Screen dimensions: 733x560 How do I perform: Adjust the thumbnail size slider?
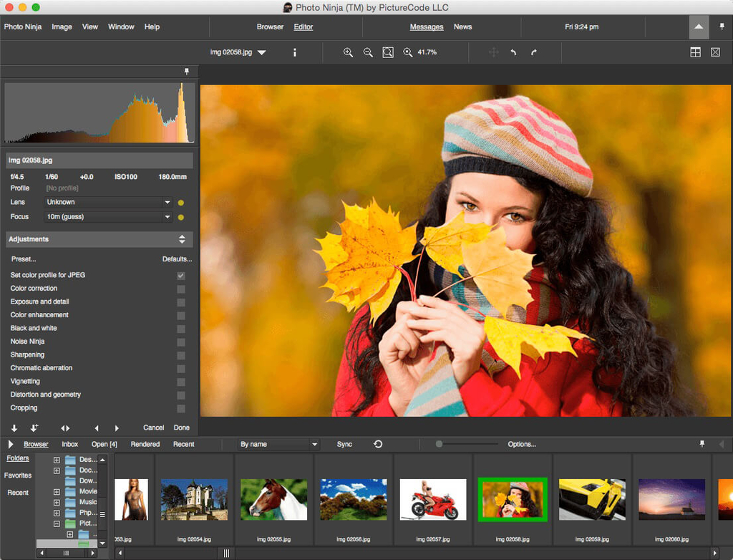439,444
